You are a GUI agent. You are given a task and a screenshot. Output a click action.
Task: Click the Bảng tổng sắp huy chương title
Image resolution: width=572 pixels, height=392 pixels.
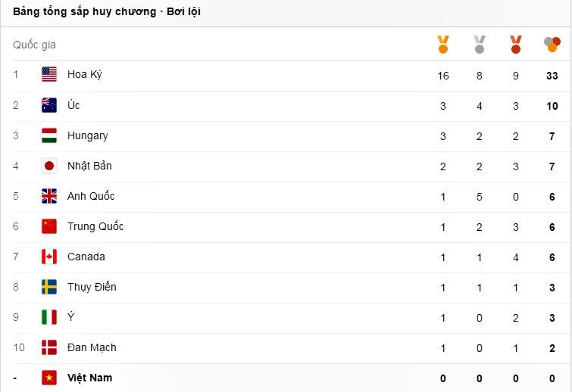pos(107,11)
